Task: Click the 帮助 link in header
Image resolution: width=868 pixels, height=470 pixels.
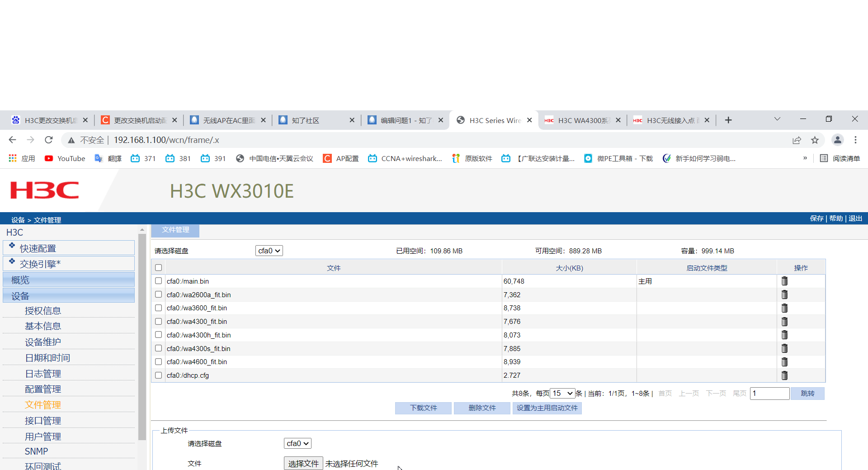Action: coord(836,218)
